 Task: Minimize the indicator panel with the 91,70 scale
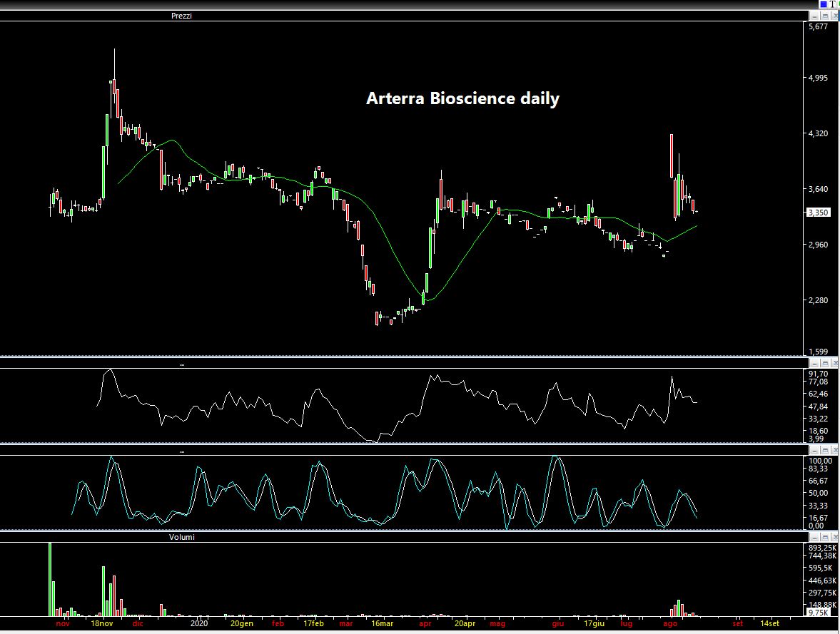814,363
